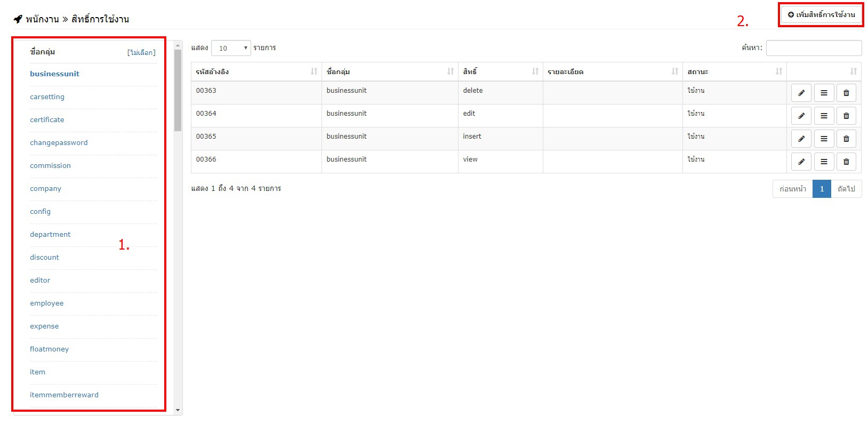Screen dimensions: 868x424
Task: Open details list icon for row 00366
Action: [x=824, y=162]
